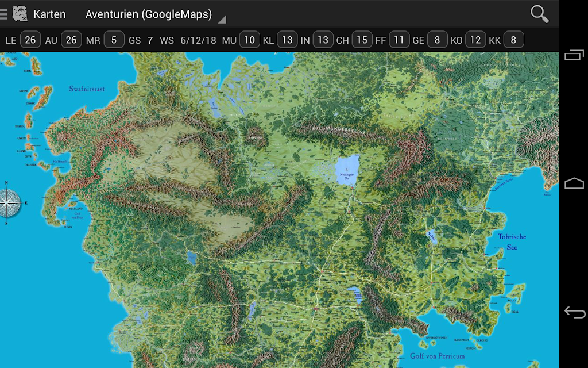Open the hamburger navigation drawer
Screen dimensions: 588x368
[3, 14]
